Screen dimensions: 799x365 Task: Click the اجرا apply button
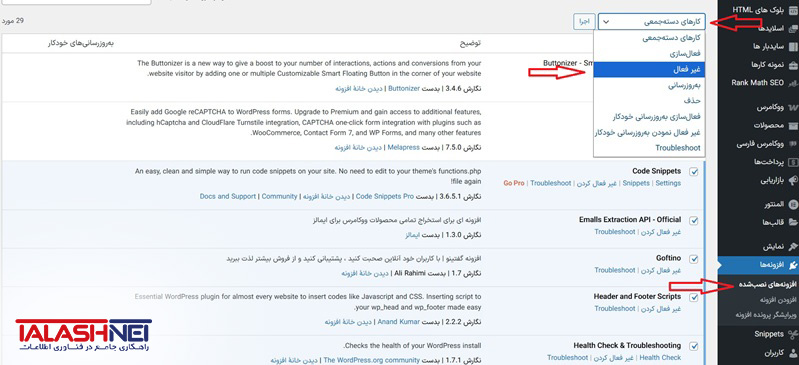pyautogui.click(x=584, y=21)
